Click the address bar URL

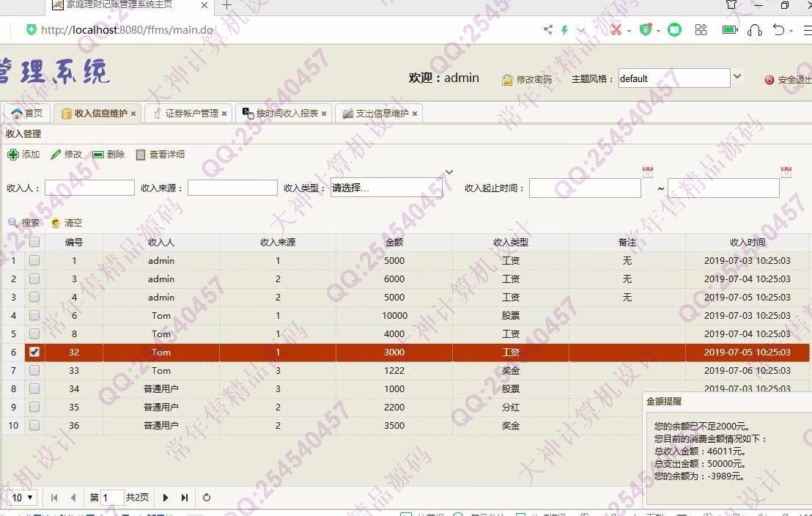(x=127, y=30)
